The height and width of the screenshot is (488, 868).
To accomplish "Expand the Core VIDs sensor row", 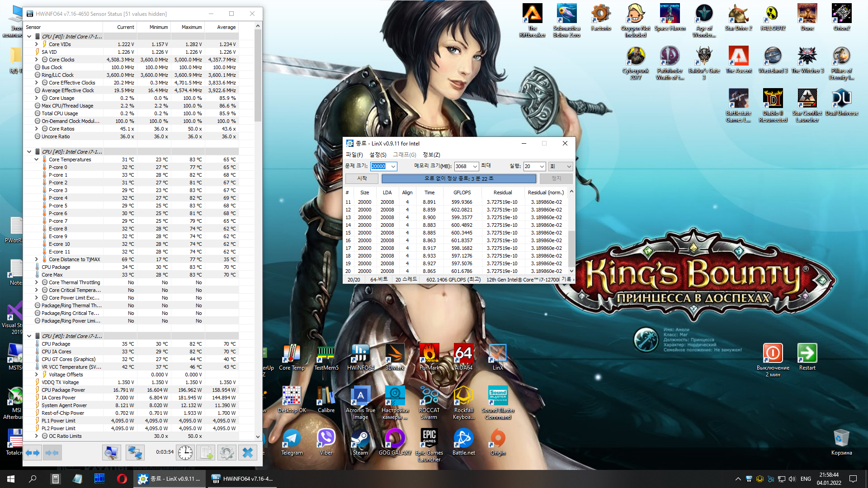I will (37, 44).
